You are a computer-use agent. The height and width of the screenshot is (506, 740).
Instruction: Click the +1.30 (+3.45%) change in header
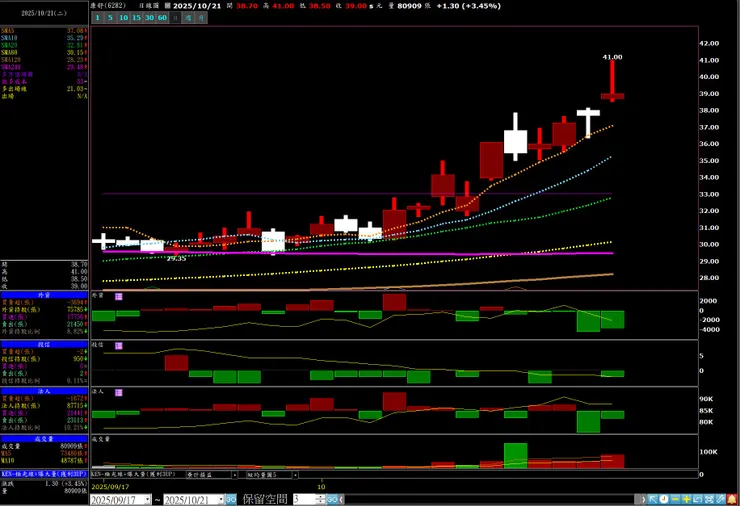[x=468, y=6]
